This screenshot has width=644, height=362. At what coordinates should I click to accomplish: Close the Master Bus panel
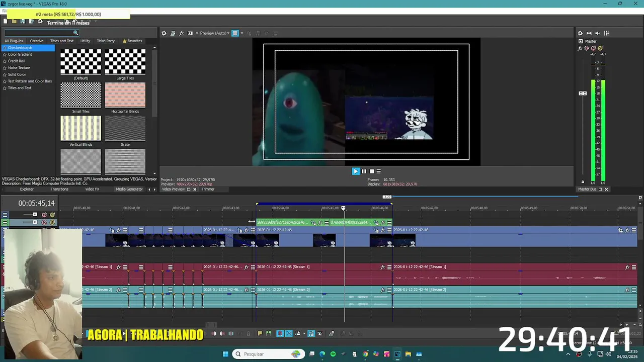tap(606, 190)
